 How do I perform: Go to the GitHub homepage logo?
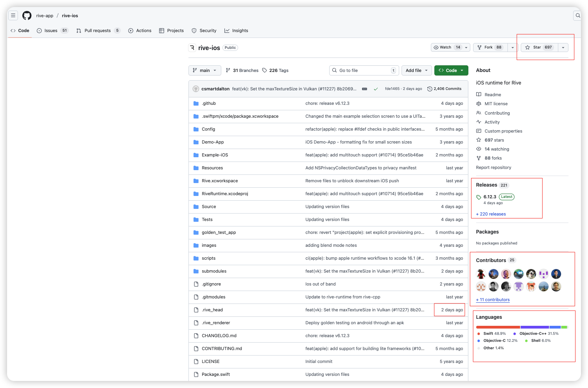[27, 16]
